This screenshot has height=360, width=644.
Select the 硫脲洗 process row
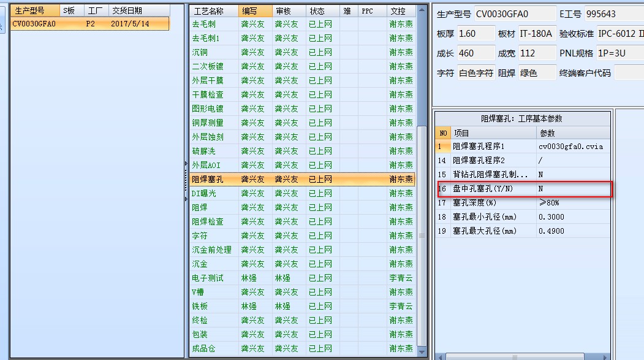[x=303, y=151]
